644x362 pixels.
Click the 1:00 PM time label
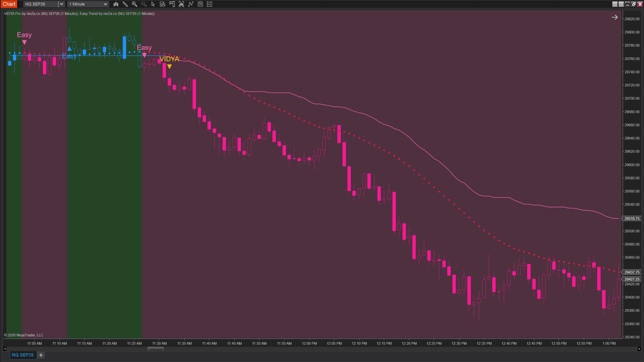609,343
